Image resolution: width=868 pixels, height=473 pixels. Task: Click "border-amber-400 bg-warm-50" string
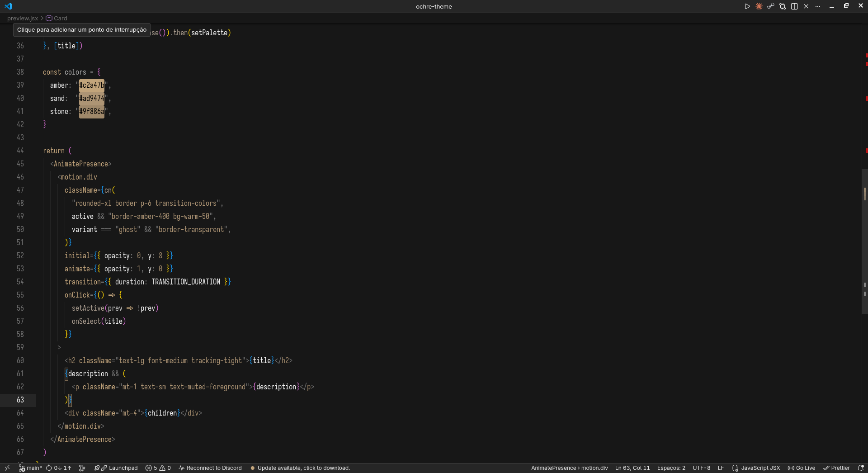(160, 216)
